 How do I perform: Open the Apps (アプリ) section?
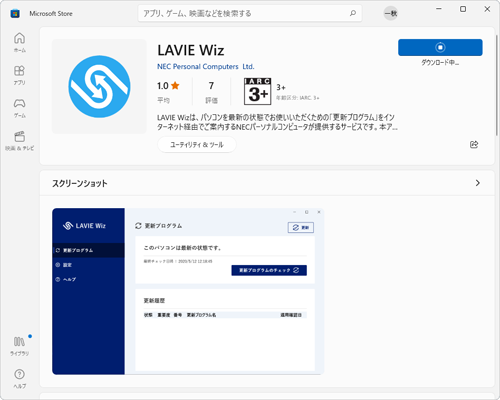tap(19, 75)
